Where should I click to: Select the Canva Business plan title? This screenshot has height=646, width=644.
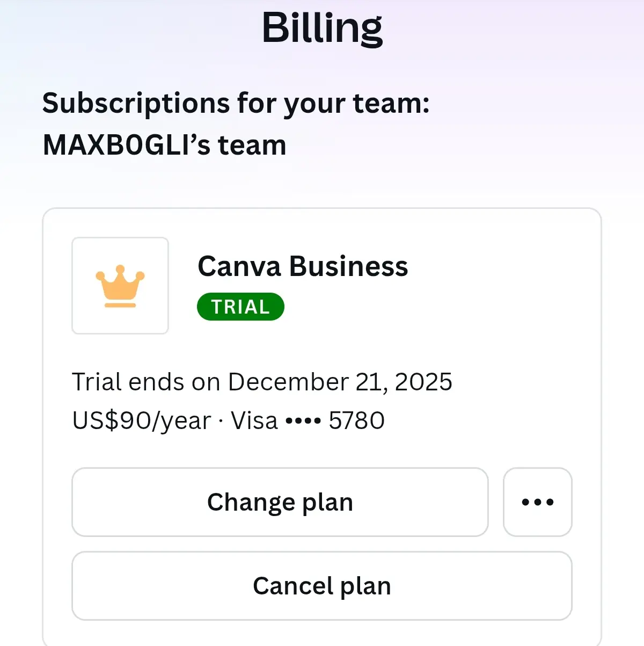(x=303, y=266)
